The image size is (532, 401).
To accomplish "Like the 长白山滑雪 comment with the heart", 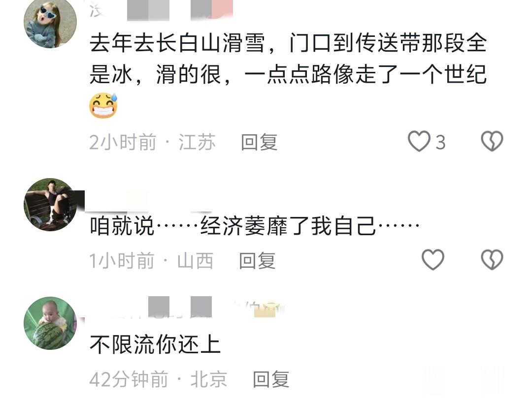I will 419,141.
